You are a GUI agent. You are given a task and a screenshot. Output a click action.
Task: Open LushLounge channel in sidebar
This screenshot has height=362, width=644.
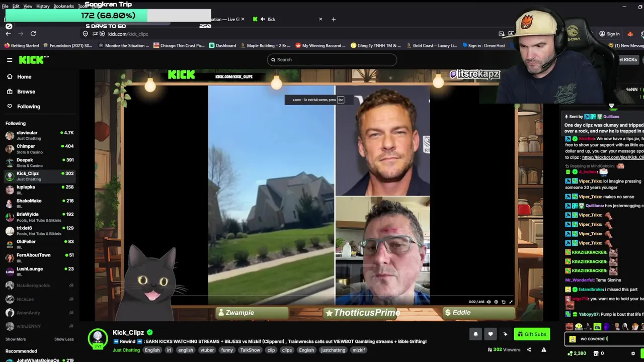[39, 271]
